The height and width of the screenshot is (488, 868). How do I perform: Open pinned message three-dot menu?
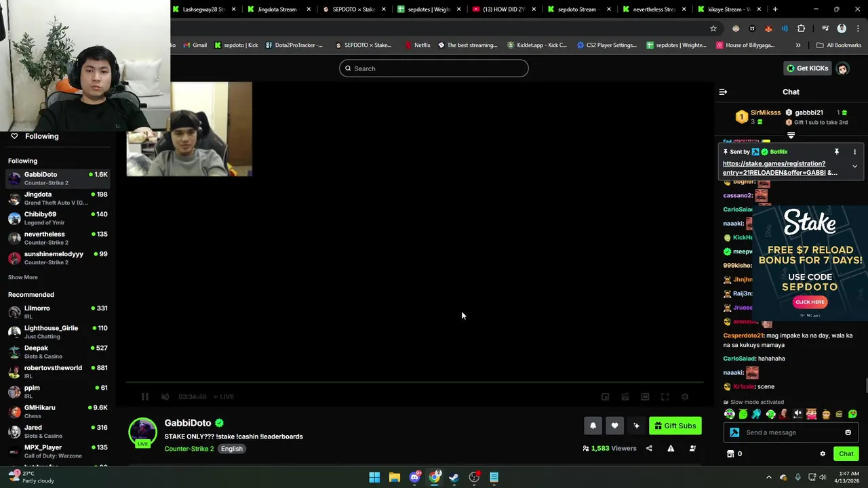coord(854,152)
